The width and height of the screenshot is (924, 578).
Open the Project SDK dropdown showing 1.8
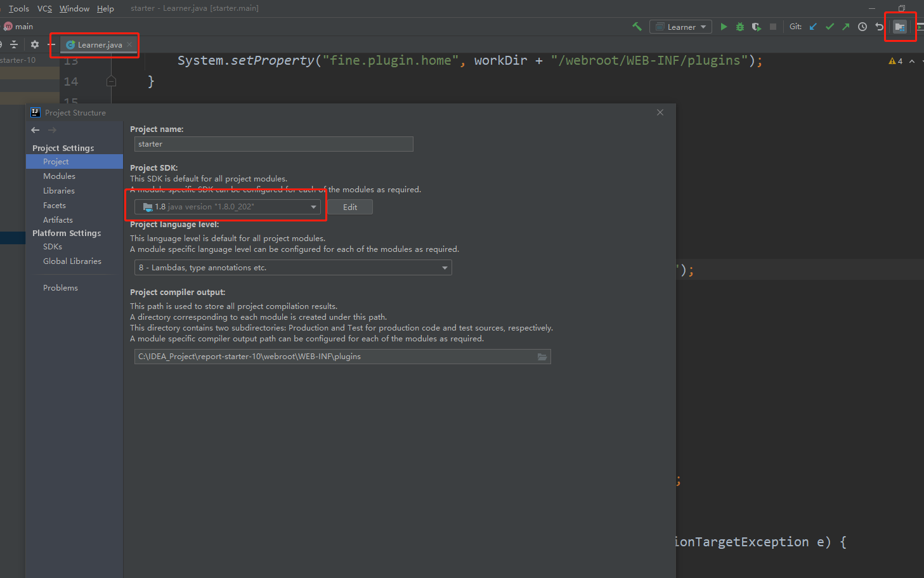click(x=228, y=207)
